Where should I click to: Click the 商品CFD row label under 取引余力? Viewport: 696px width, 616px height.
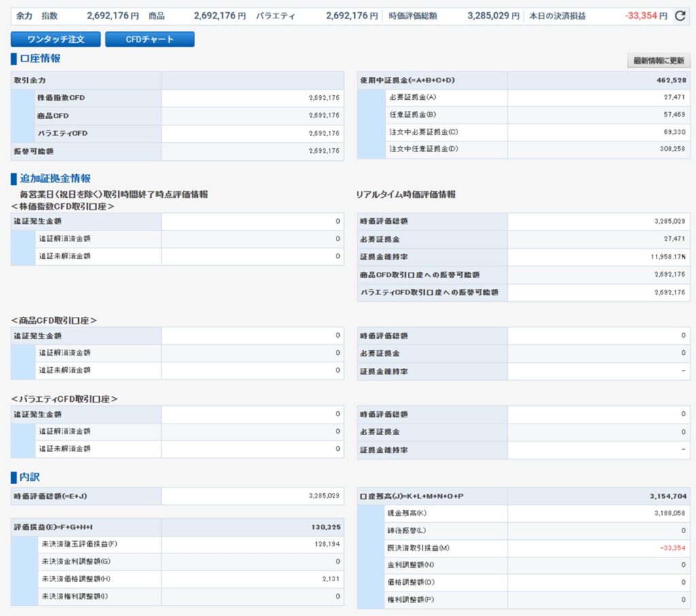pyautogui.click(x=53, y=116)
